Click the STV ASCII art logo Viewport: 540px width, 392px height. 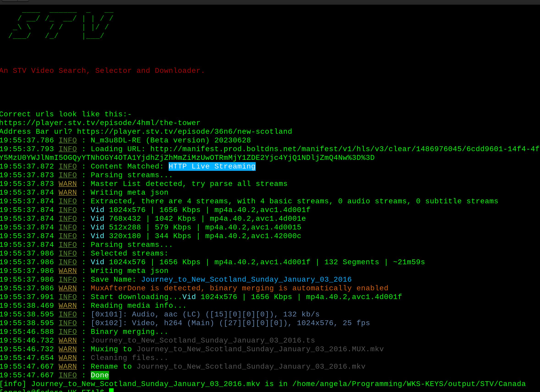point(61,26)
